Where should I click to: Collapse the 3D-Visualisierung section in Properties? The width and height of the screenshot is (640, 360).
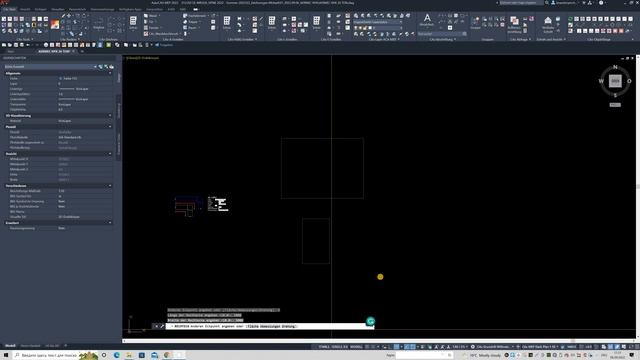click(110, 116)
